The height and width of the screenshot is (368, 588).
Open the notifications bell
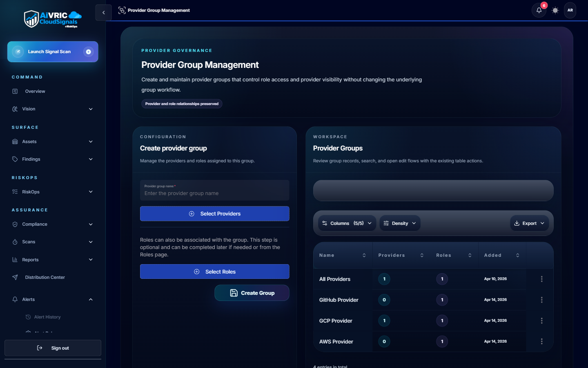pyautogui.click(x=539, y=10)
